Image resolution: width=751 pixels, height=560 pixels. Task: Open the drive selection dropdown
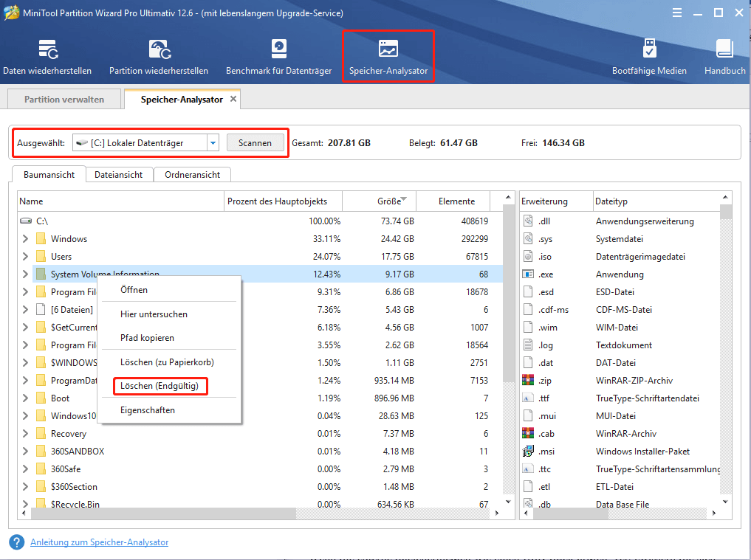[213, 142]
